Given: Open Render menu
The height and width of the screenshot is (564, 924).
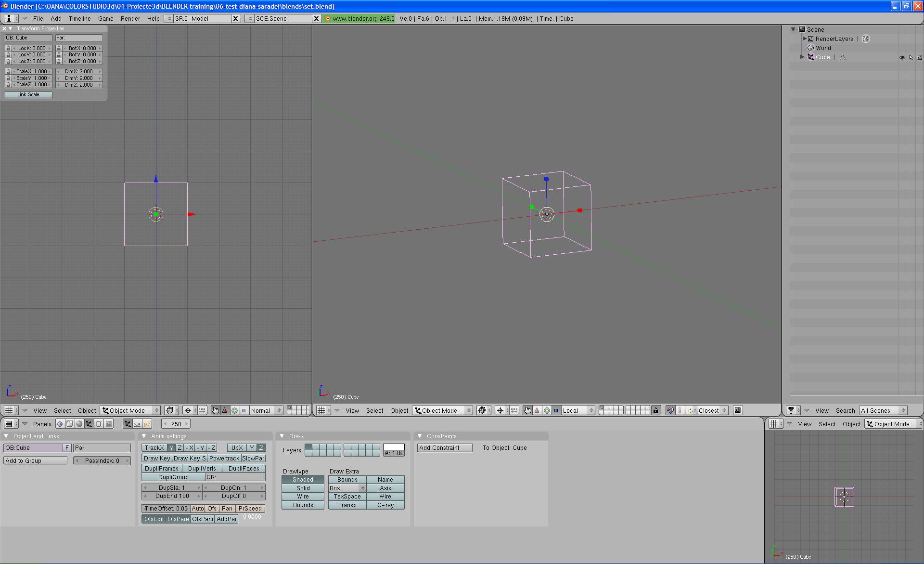Looking at the screenshot, I should 130,18.
